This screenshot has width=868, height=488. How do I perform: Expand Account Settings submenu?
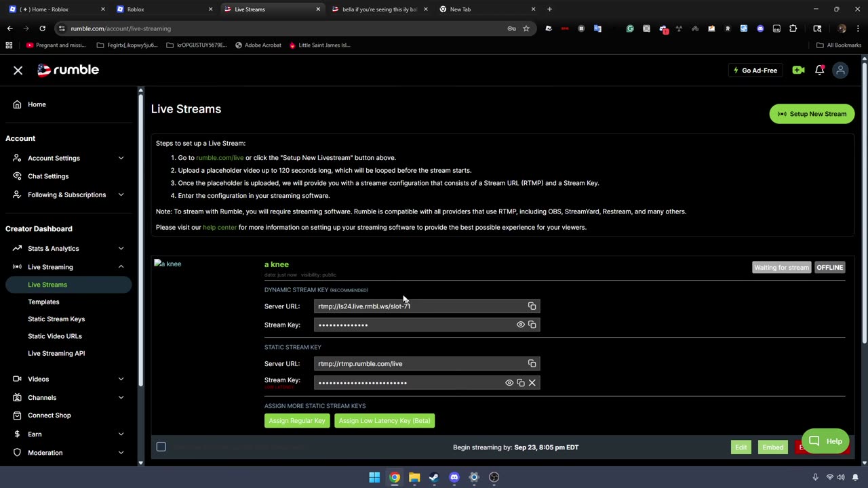(x=121, y=158)
